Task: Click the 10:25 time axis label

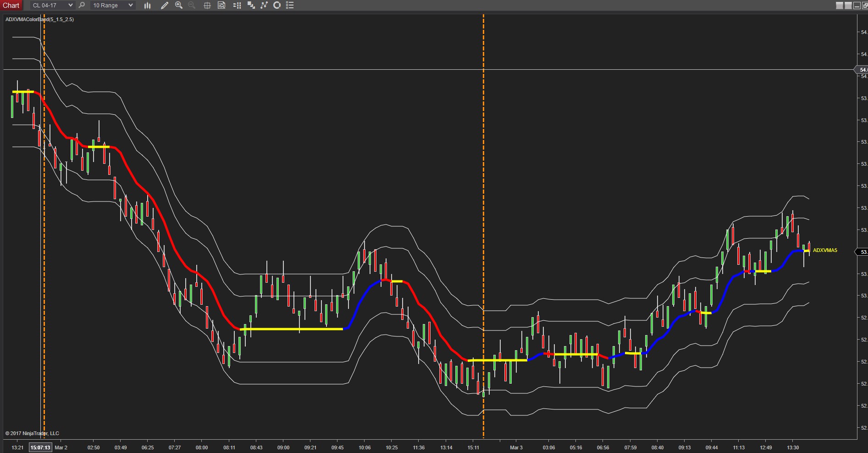Action: coord(392,447)
